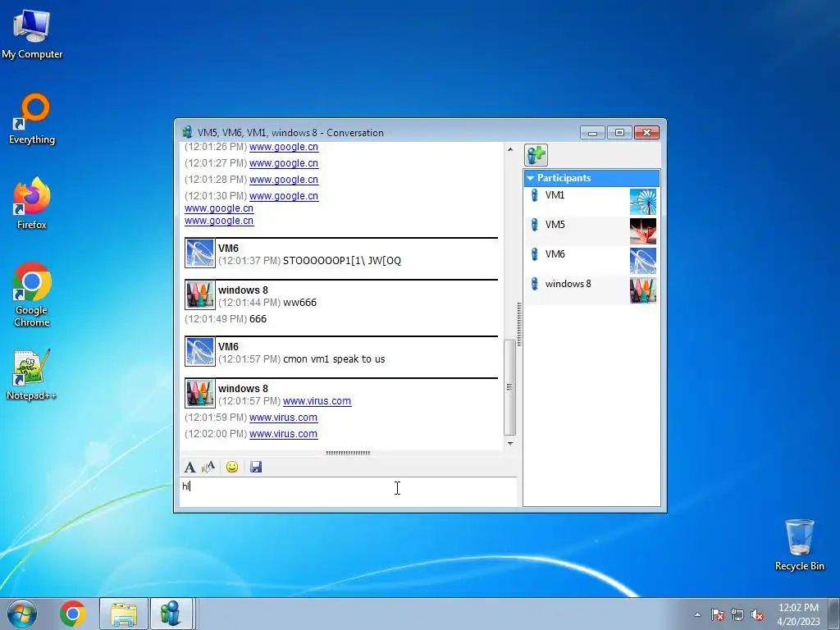Click the invite participant icon with green plus
This screenshot has width=840, height=630.
(536, 155)
